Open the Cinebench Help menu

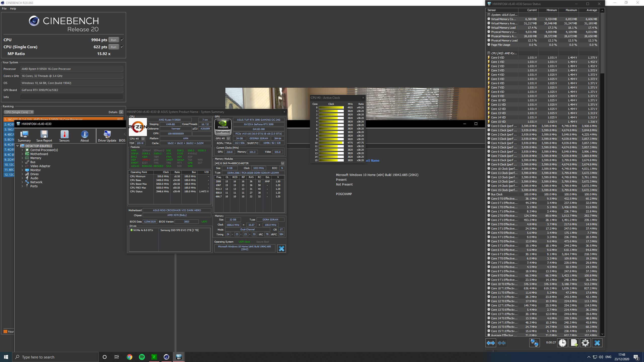pos(13,9)
